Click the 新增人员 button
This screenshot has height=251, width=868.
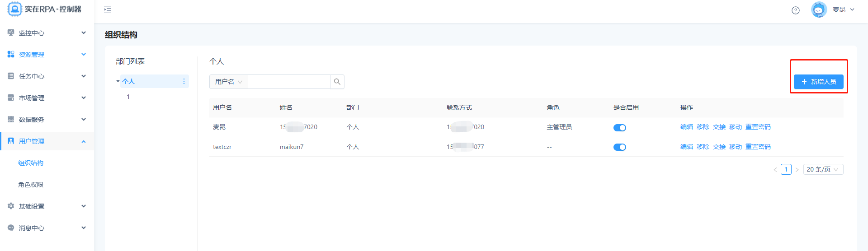point(818,82)
